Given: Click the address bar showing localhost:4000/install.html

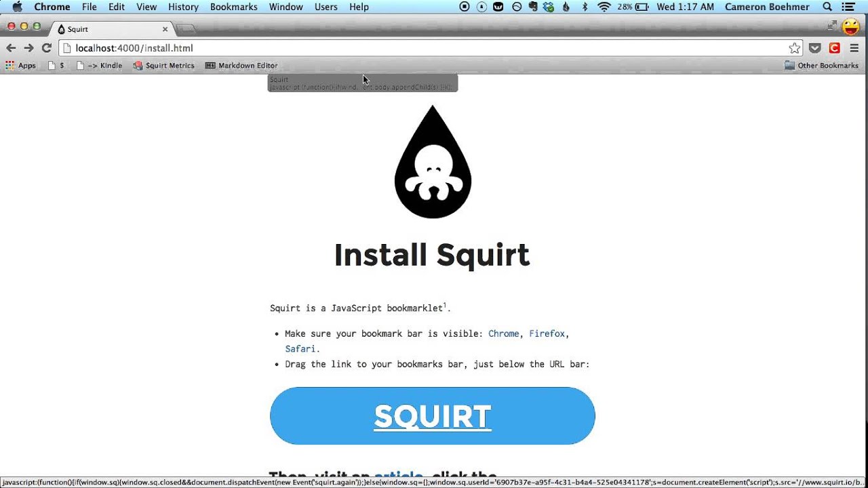Looking at the screenshot, I should coord(431,48).
